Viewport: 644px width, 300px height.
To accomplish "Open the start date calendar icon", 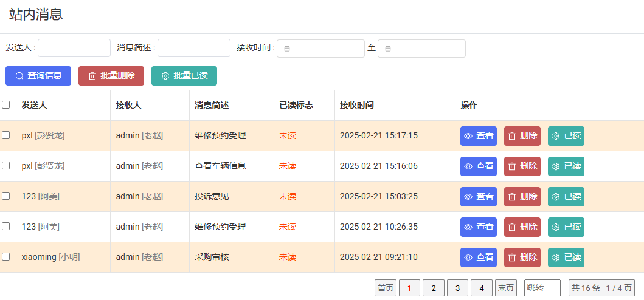I will 287,49.
